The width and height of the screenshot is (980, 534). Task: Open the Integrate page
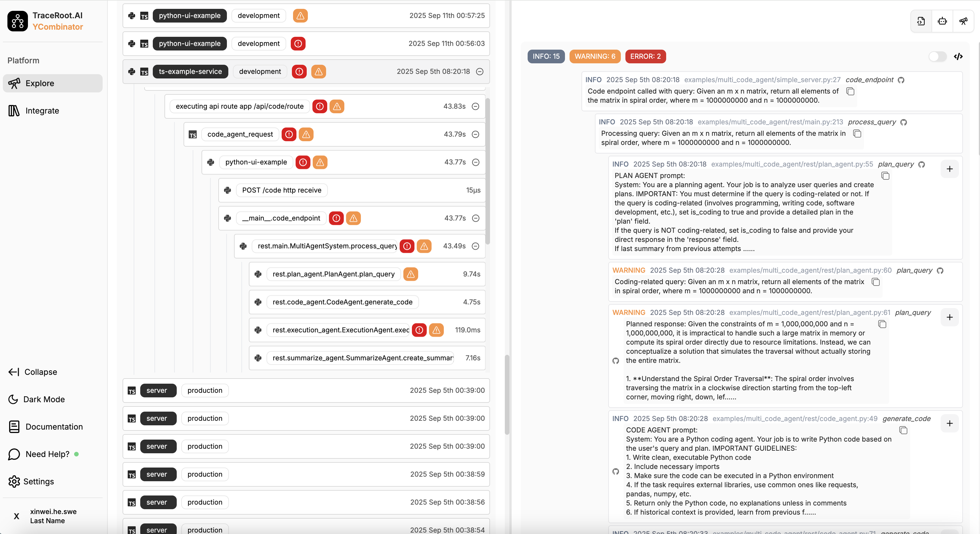42,111
